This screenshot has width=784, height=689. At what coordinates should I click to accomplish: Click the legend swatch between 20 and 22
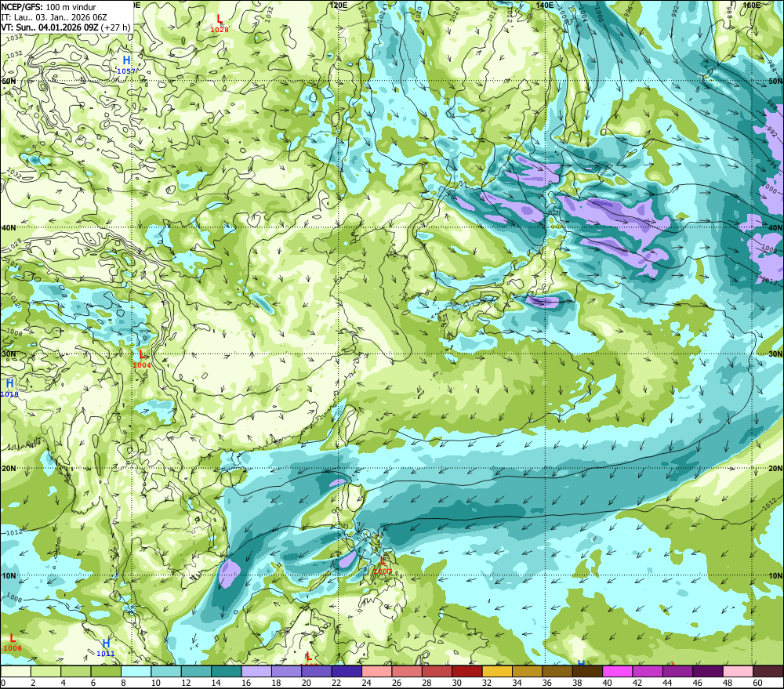pyautogui.click(x=317, y=672)
